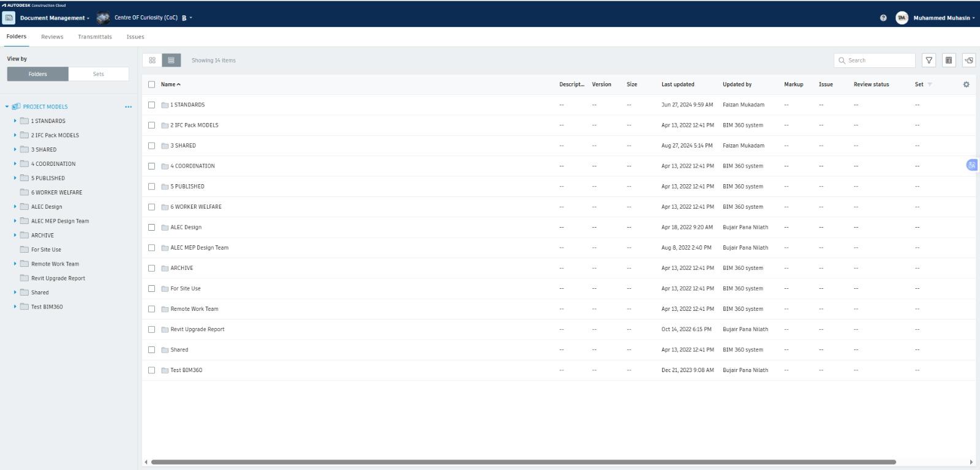Click the Document Management module icon
The height and width of the screenshot is (470, 980).
(x=9, y=18)
